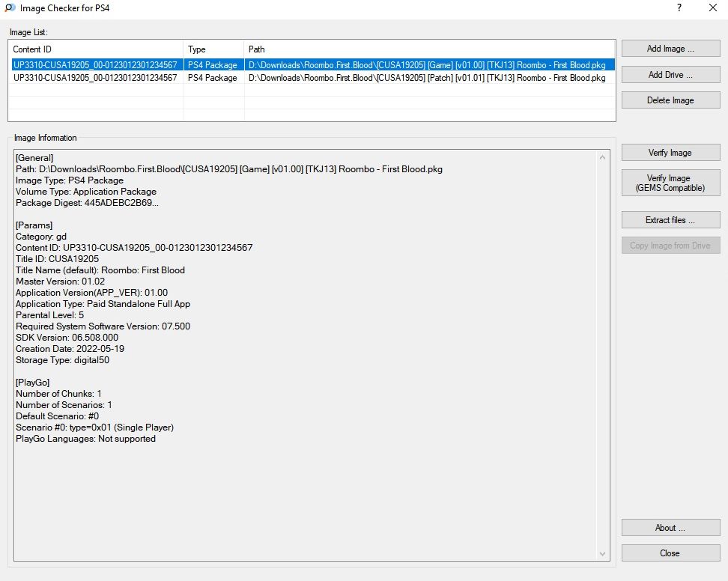Click the [General] section heading

tap(34, 158)
